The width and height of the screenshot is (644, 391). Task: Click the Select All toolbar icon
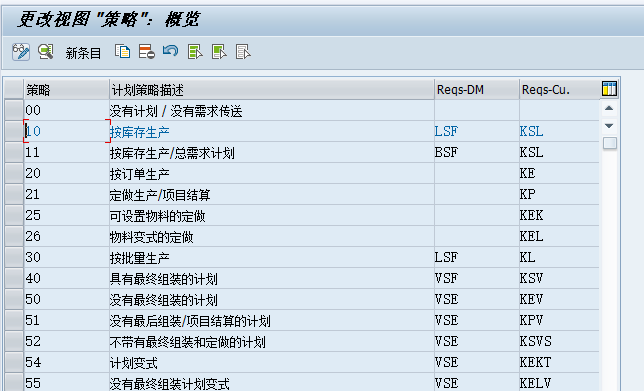[195, 52]
